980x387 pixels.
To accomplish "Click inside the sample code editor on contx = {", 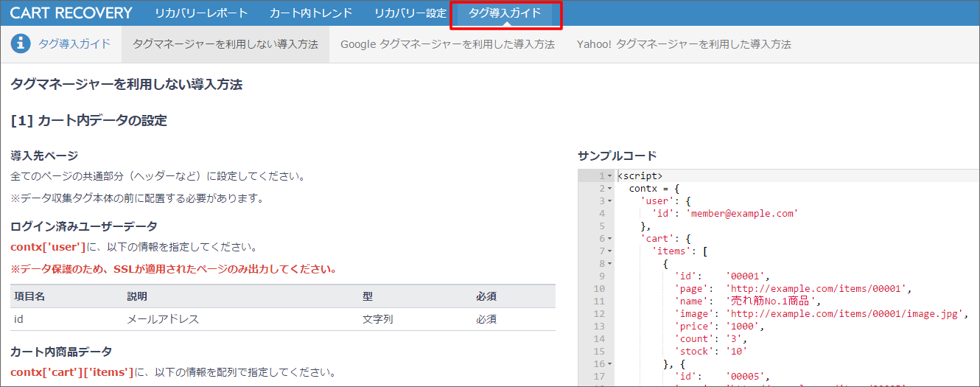I will (655, 189).
